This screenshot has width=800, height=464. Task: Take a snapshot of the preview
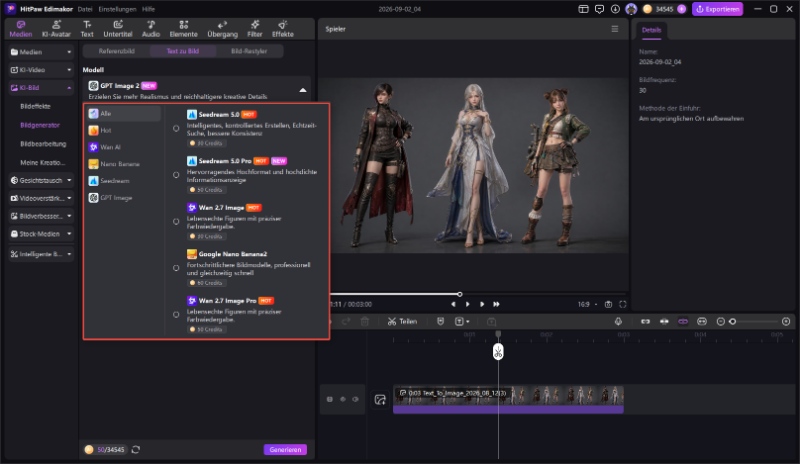608,304
